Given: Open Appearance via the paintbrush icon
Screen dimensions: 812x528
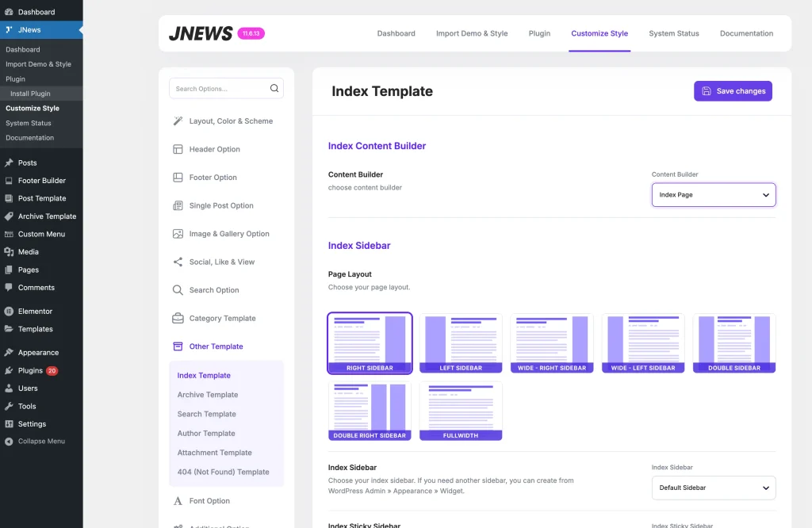Looking at the screenshot, I should pyautogui.click(x=9, y=353).
